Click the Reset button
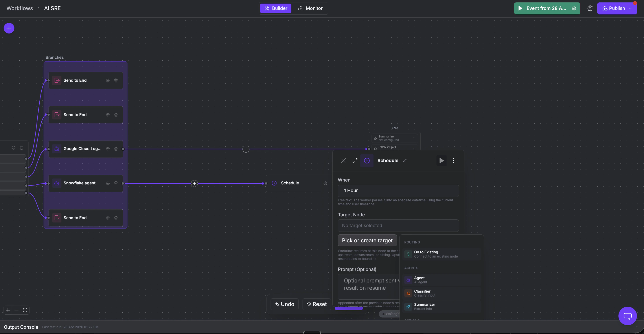 [x=316, y=304]
